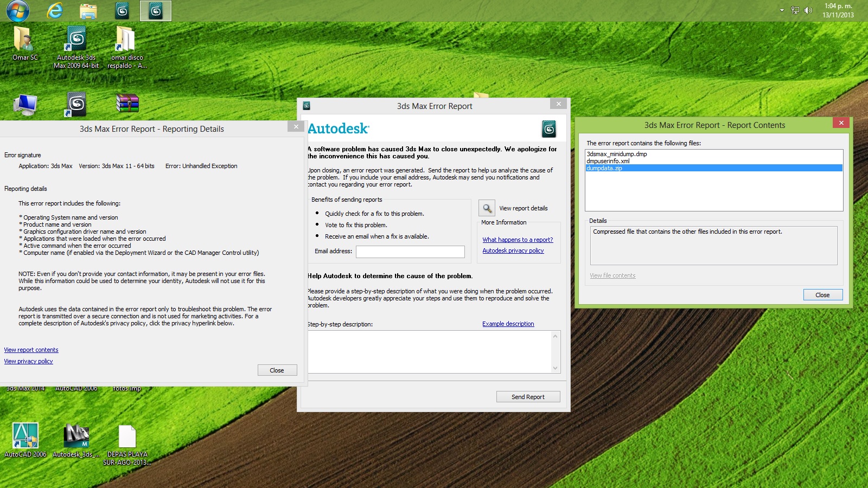Open the volume control tray icon

(x=808, y=10)
